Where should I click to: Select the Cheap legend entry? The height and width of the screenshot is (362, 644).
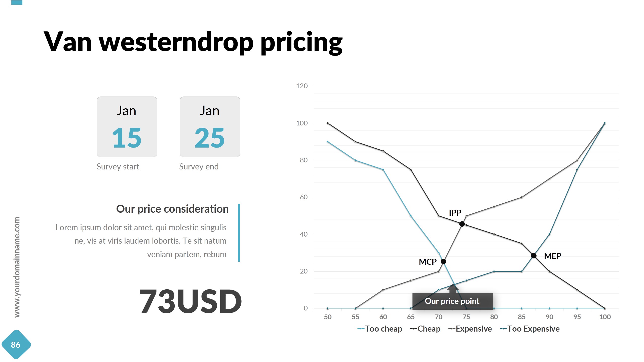(425, 329)
